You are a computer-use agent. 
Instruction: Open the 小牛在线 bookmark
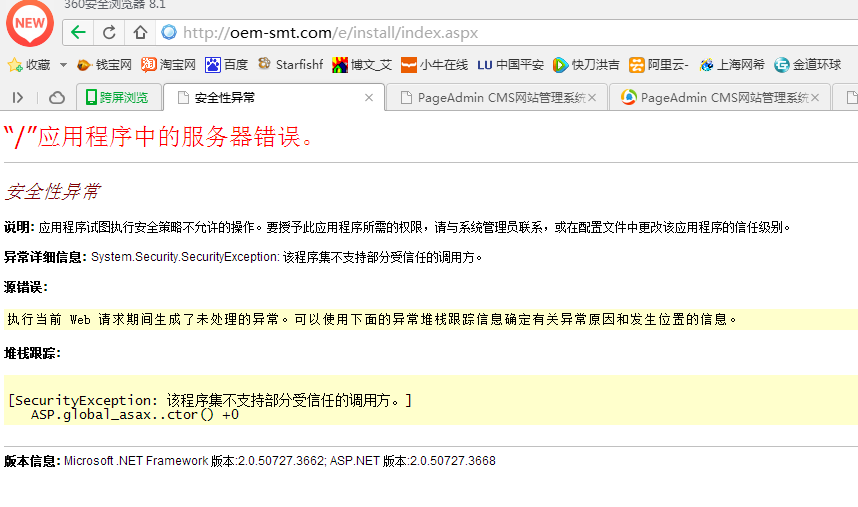coord(434,65)
